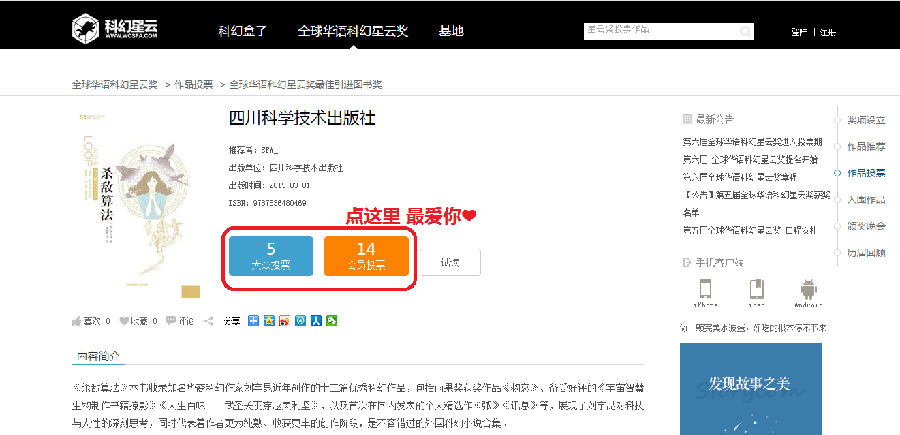The height and width of the screenshot is (435, 900).
Task: Click the white button beside the orange vote button
Action: (x=450, y=262)
